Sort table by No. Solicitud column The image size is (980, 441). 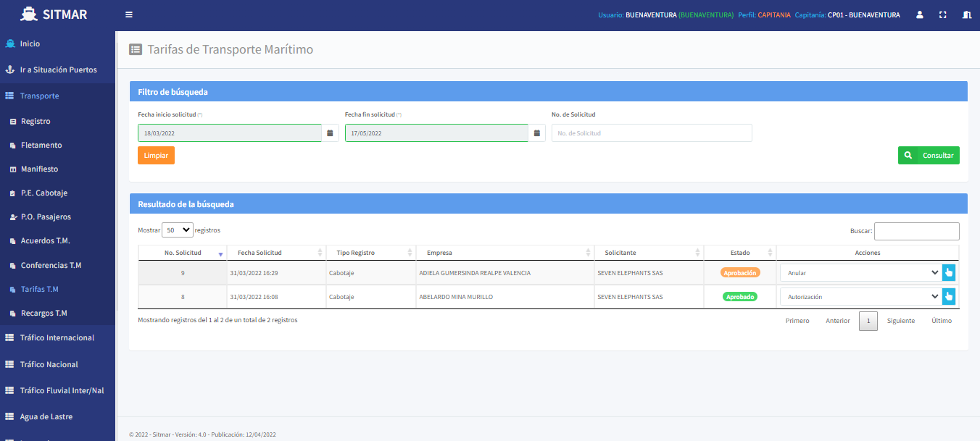coord(182,253)
